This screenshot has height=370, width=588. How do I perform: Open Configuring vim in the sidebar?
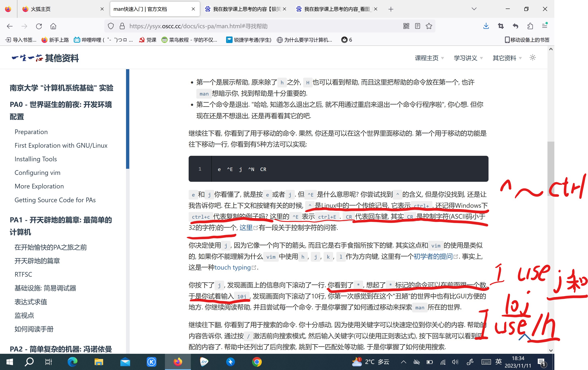coord(37,173)
